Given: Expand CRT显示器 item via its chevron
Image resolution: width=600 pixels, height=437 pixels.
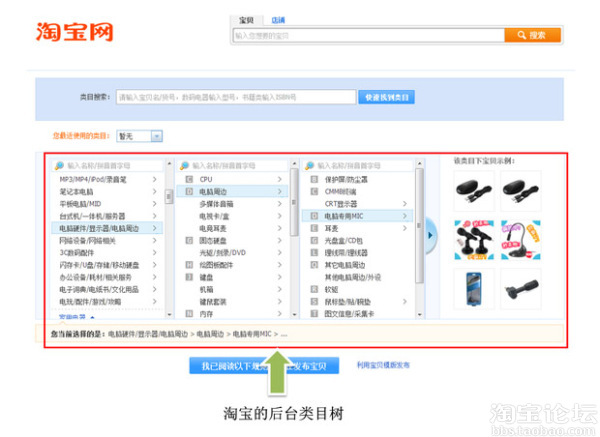Looking at the screenshot, I should tap(405, 204).
